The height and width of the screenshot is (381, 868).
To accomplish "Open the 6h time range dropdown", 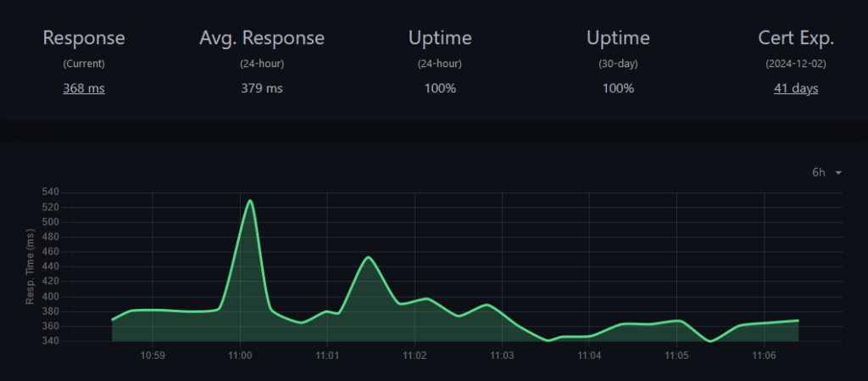I will [827, 173].
